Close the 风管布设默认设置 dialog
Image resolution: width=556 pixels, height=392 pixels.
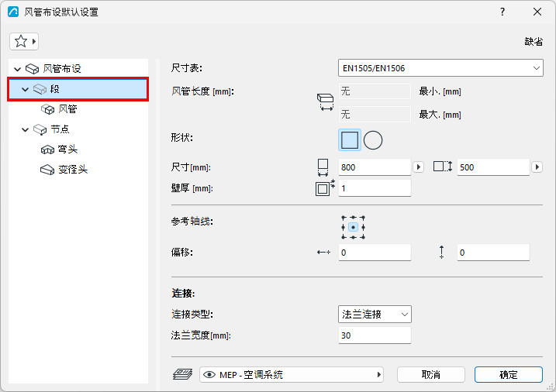click(537, 12)
